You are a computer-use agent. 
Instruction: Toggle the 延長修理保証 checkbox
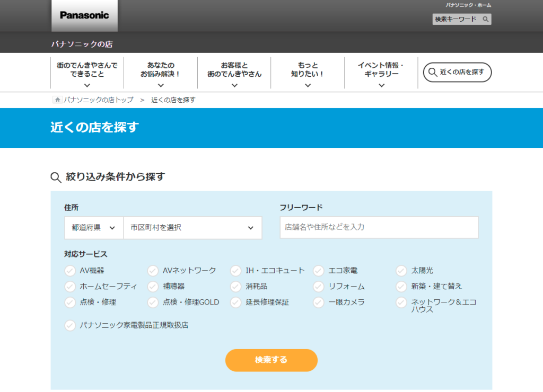235,302
